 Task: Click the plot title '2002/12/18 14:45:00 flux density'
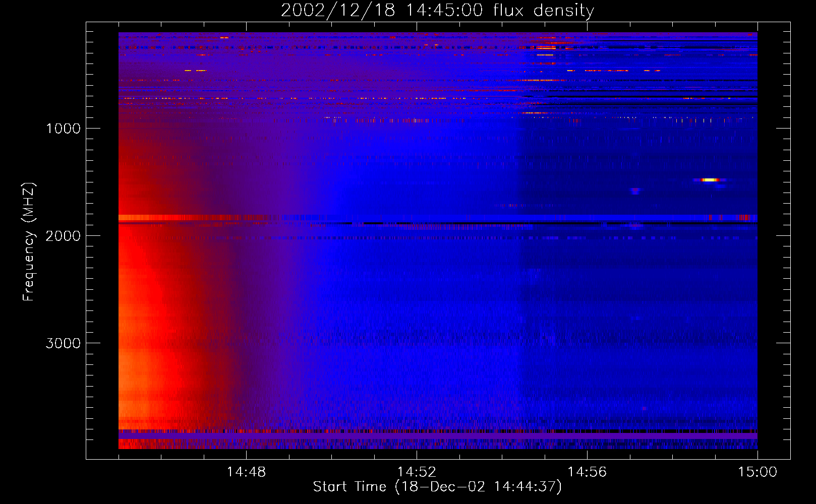click(437, 11)
